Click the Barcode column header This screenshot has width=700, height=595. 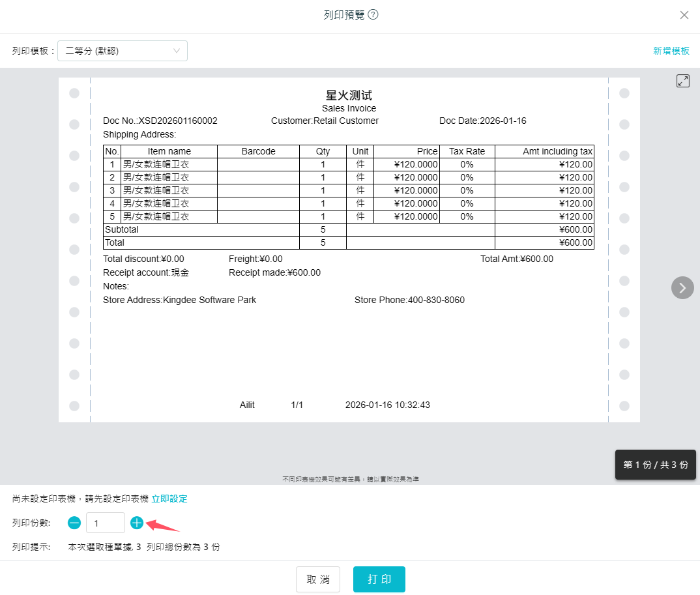(x=258, y=151)
